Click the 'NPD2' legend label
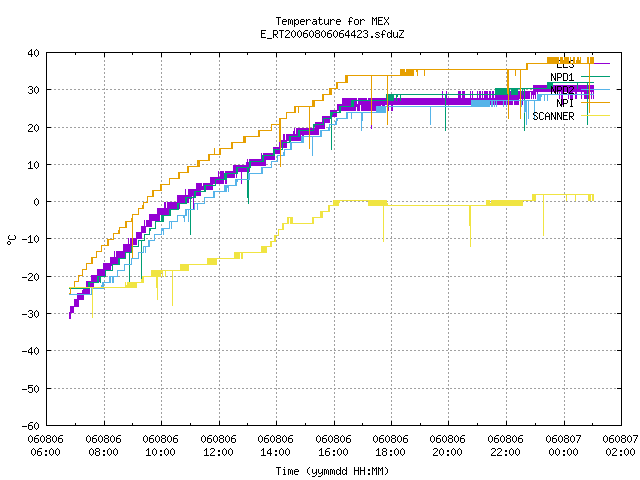This screenshot has height=480, width=640. [x=562, y=90]
